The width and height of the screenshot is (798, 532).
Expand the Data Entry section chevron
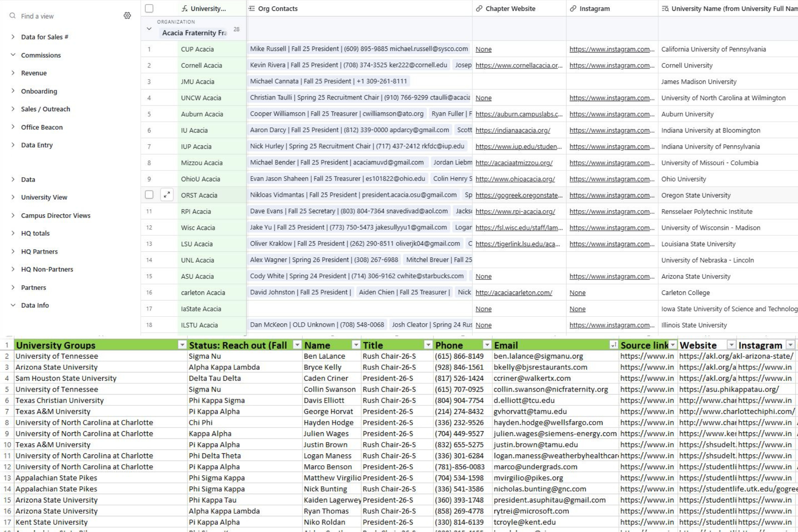[13, 145]
